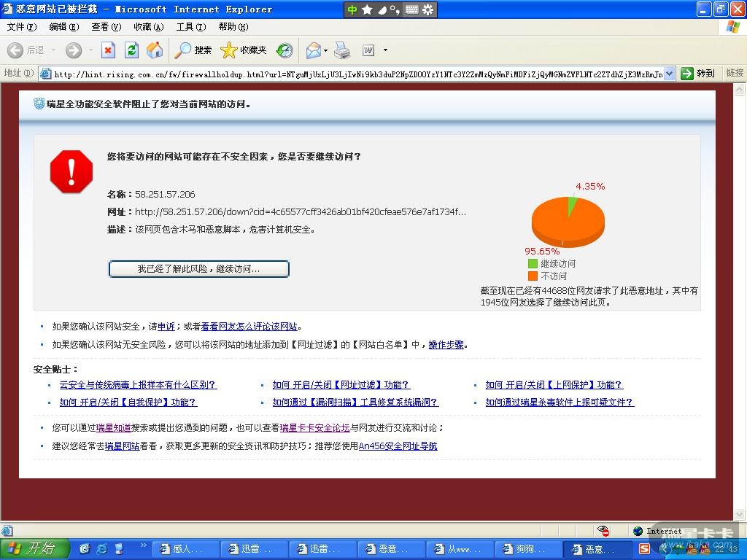Switch to the 感人 taskbar window

[x=186, y=550]
